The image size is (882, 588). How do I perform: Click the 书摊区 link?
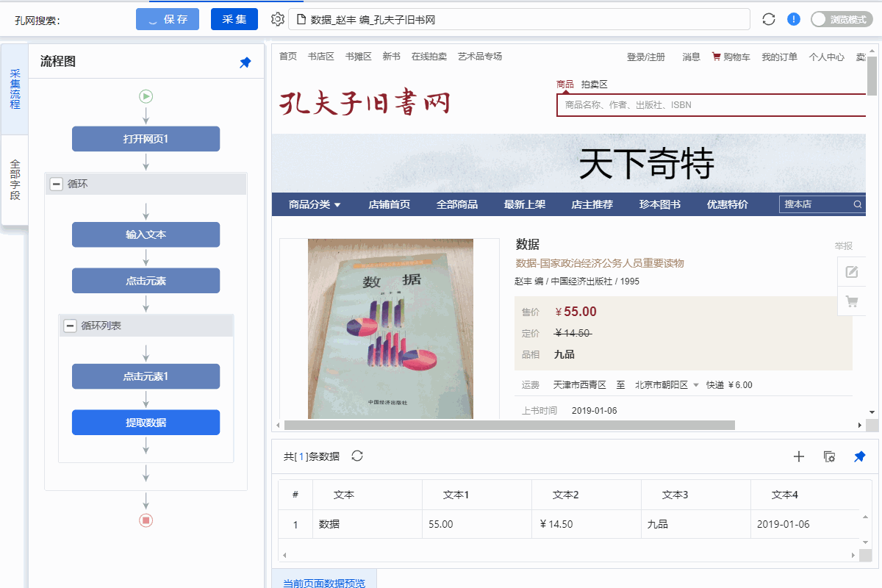point(358,57)
